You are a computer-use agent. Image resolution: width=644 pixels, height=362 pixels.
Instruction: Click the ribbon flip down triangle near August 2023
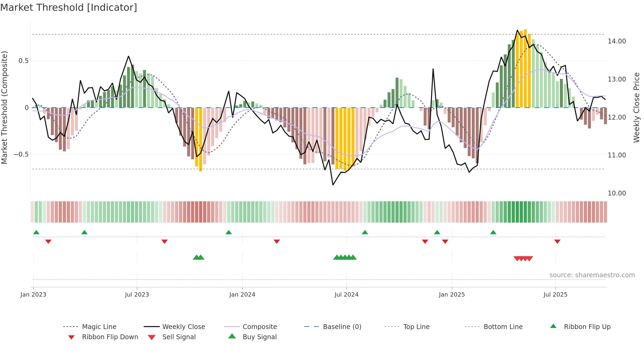[164, 242]
